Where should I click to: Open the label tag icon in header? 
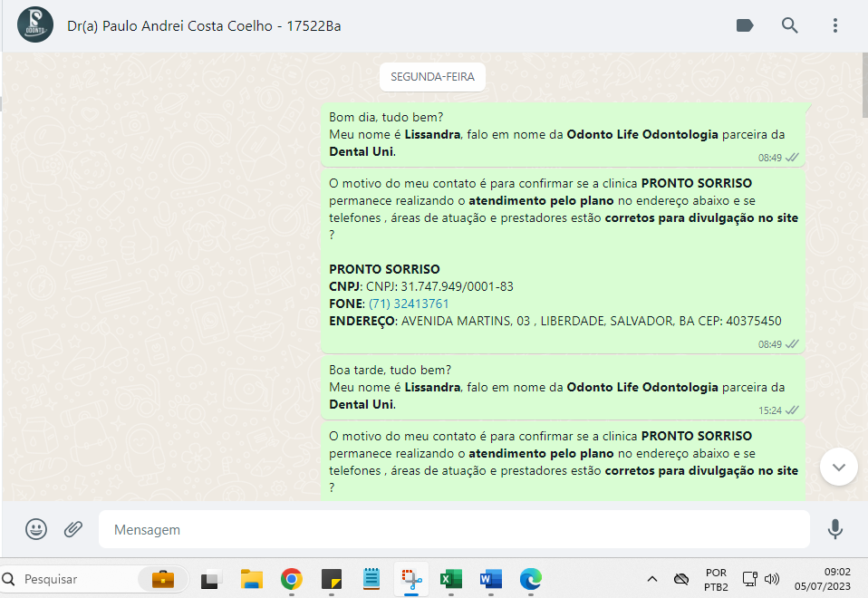[745, 25]
